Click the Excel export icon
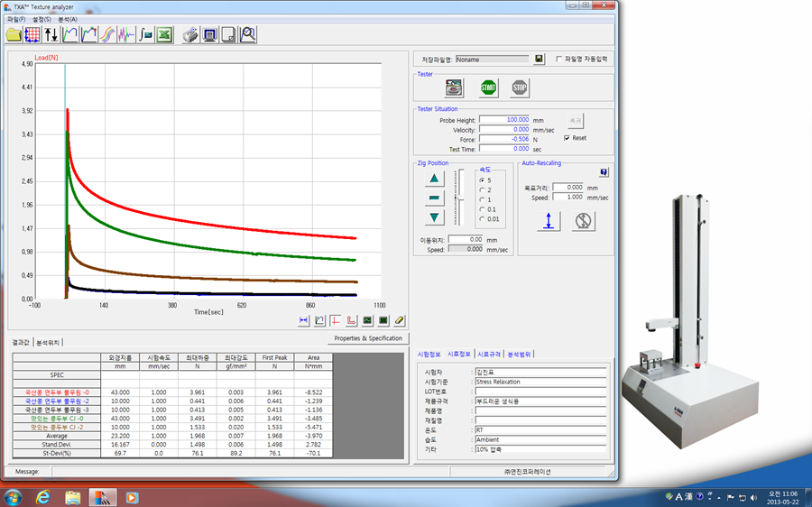The height and width of the screenshot is (507, 812). point(164,34)
